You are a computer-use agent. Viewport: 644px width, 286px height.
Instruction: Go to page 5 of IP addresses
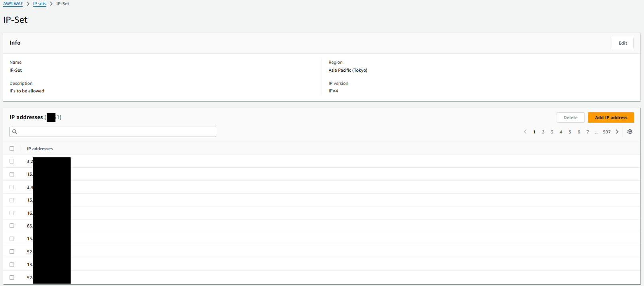[570, 132]
